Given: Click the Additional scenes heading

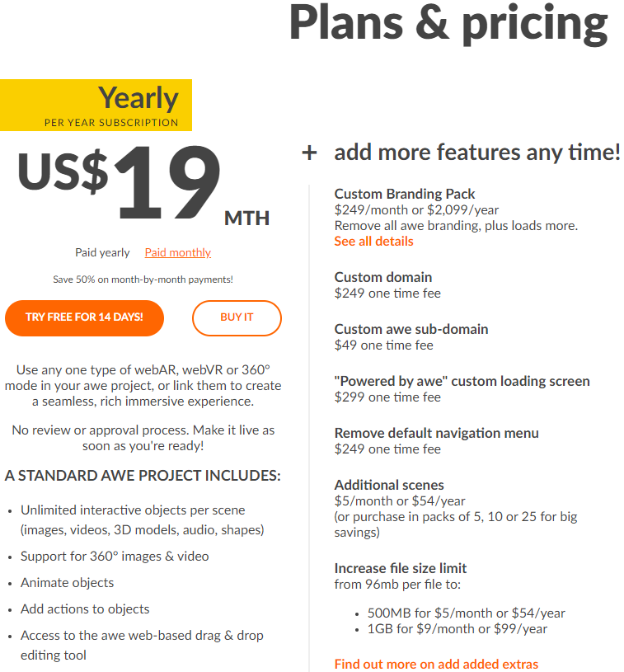Looking at the screenshot, I should 389,485.
